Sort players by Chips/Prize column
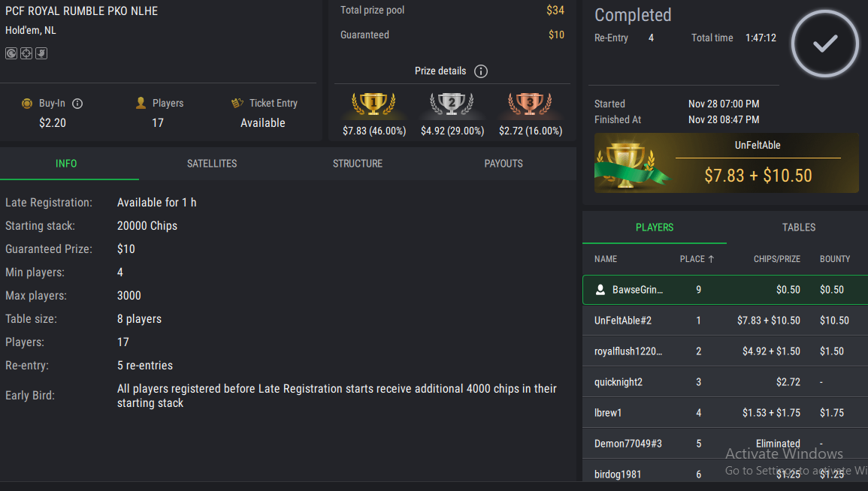 pyautogui.click(x=776, y=259)
